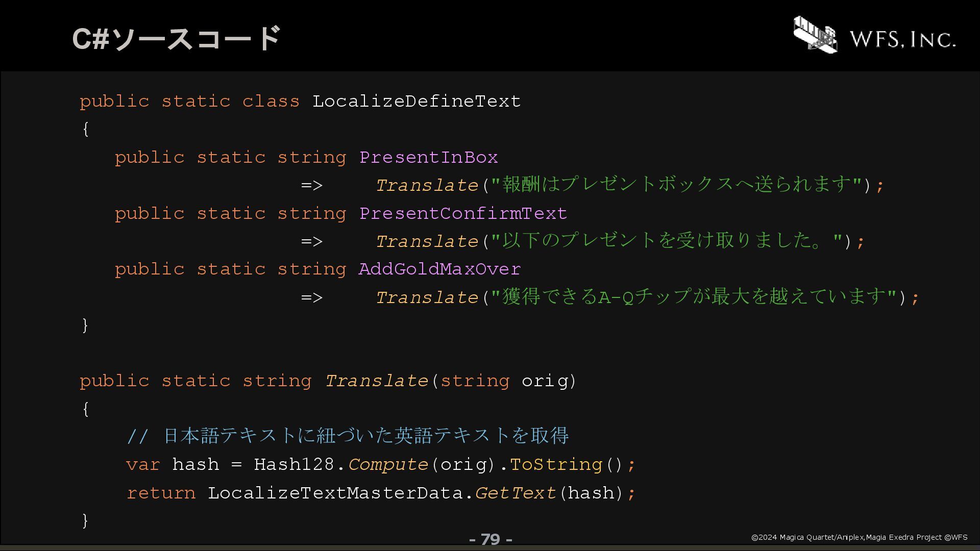980x551 pixels.
Task: Click the string "獲得できるA-Qチップが最大を越えています"
Action: click(x=694, y=296)
